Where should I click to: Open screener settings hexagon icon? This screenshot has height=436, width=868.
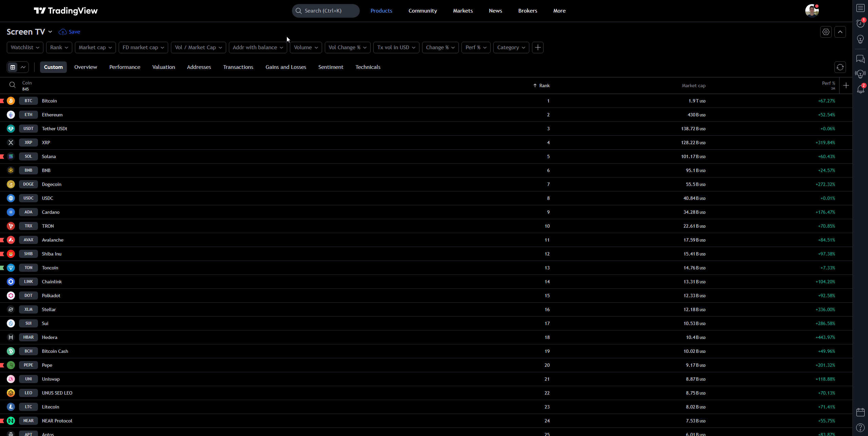[x=826, y=32]
